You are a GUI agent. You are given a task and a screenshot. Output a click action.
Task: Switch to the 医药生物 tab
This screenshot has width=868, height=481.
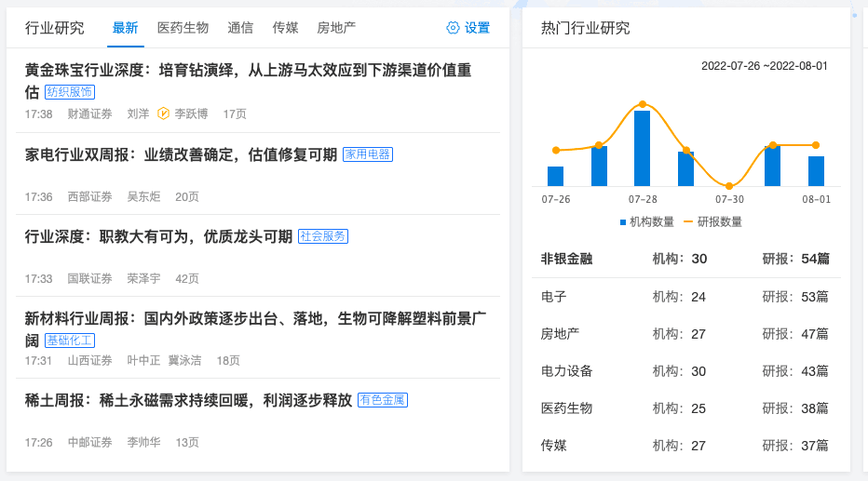pyautogui.click(x=183, y=28)
